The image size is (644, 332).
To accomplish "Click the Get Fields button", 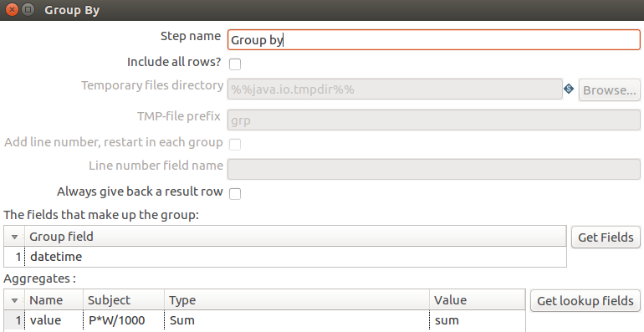I will [606, 238].
